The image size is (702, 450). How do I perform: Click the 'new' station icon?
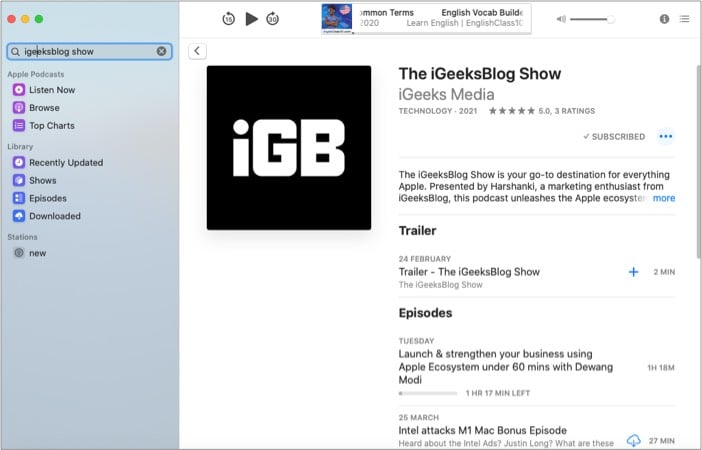19,253
